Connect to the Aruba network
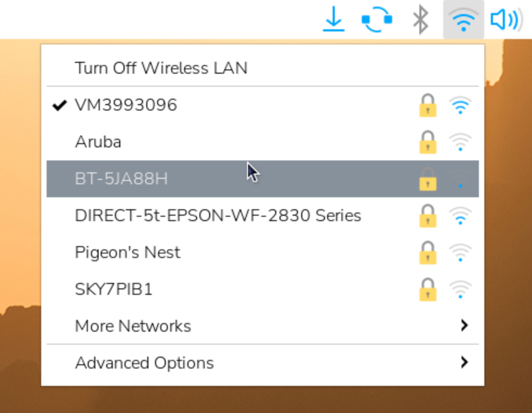This screenshot has width=532, height=413. coord(98,142)
